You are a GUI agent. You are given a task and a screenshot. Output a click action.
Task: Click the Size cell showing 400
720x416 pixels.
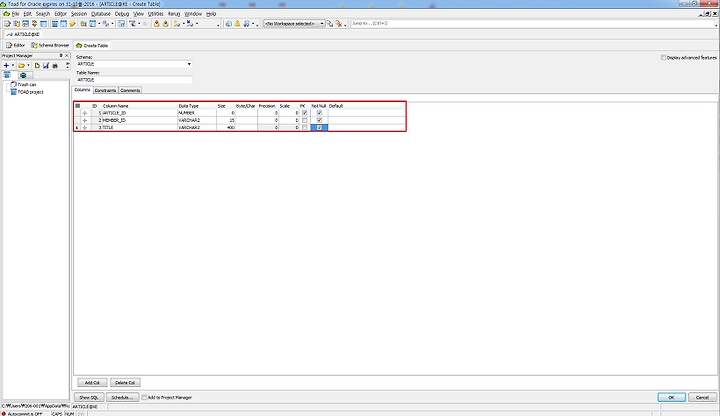pos(225,128)
